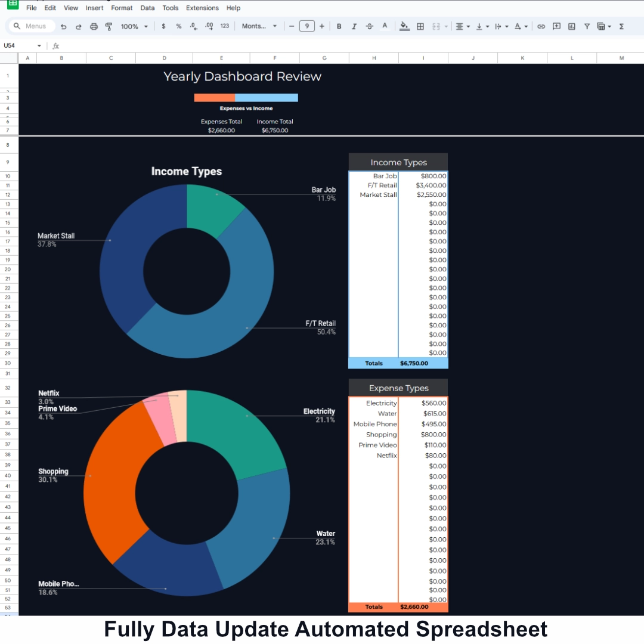Viewport: 644px width, 644px height.
Task: Select the Paint format tool
Action: tap(109, 26)
